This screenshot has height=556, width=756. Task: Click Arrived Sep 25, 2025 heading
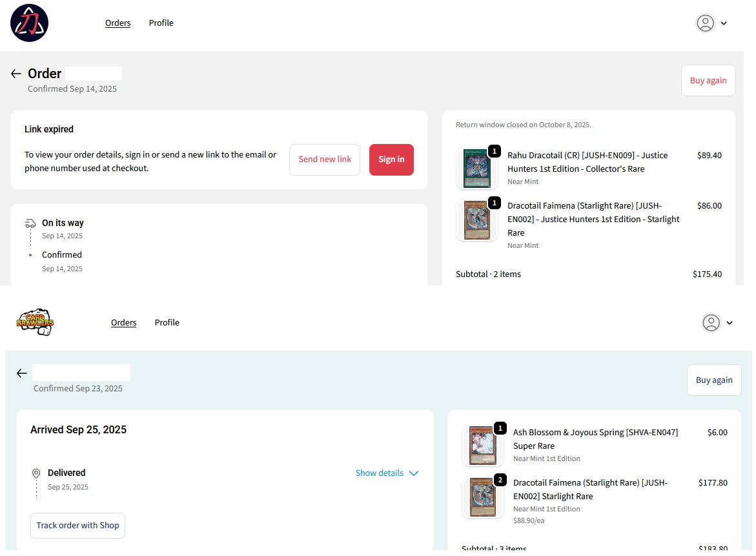(x=78, y=429)
